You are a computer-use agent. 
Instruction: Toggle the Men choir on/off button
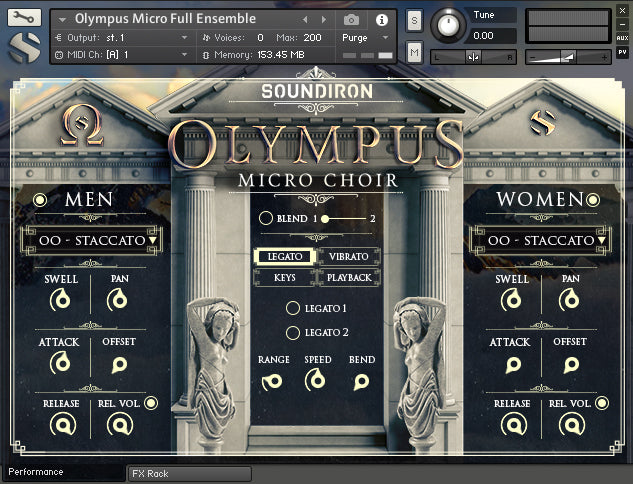pos(40,200)
